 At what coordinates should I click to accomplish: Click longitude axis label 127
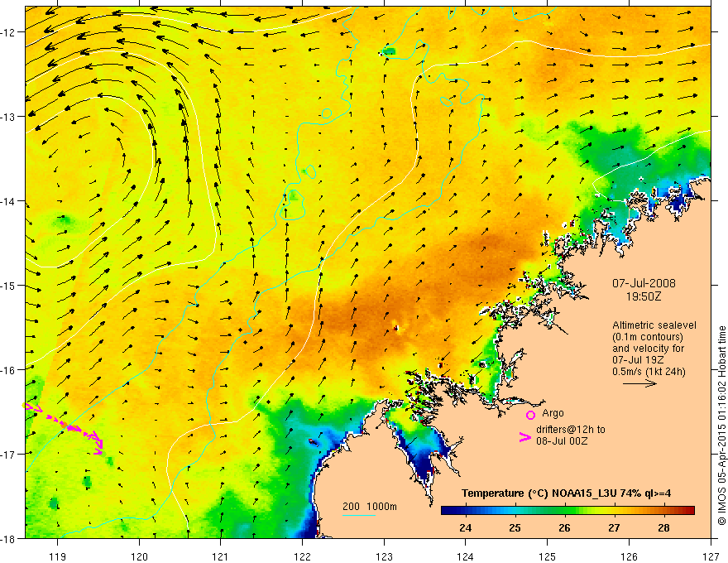click(x=711, y=556)
